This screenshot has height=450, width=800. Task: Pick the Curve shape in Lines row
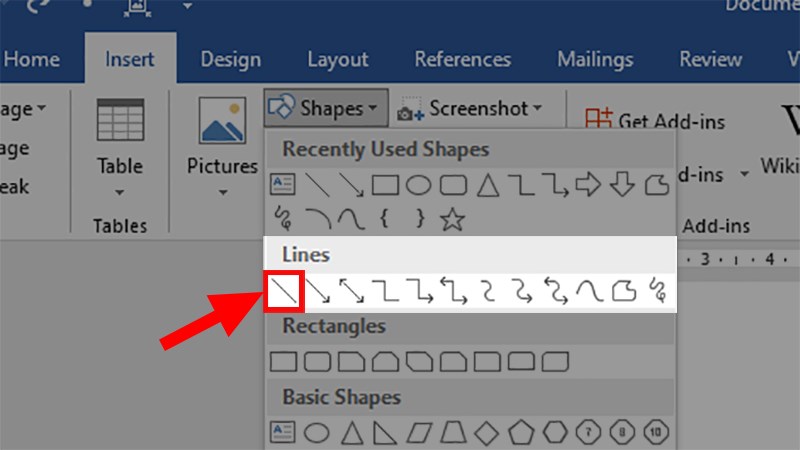coord(589,291)
